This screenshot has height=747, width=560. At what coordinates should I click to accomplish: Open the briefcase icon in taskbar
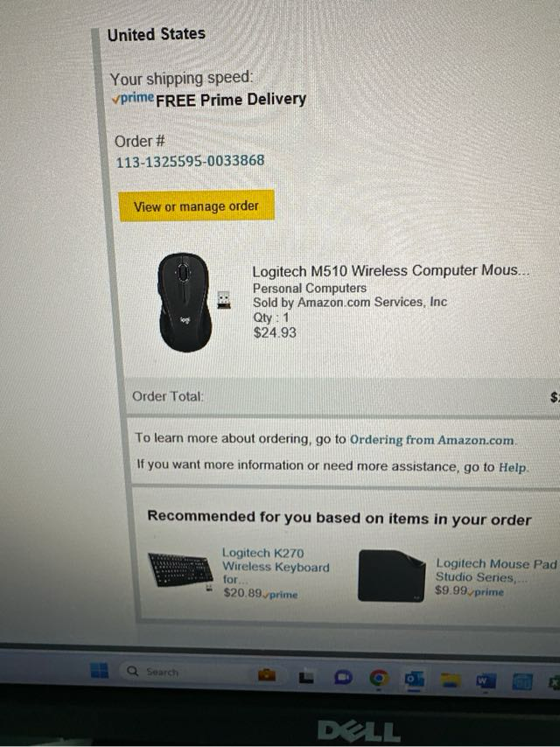pyautogui.click(x=267, y=674)
